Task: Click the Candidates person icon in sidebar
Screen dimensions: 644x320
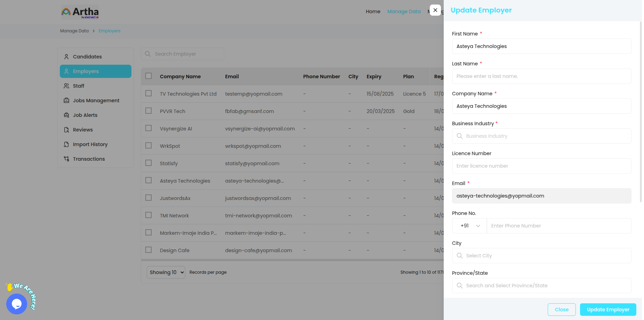Action: tap(66, 57)
